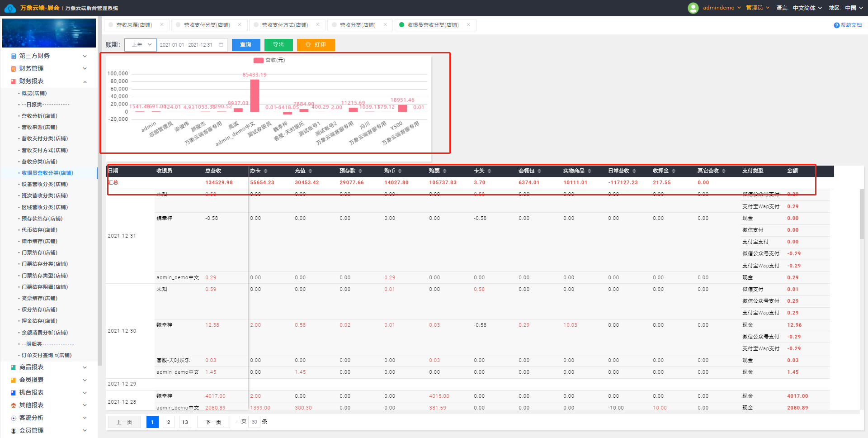Sort by 充值 column arrows
This screenshot has width=868, height=438.
[x=311, y=171]
